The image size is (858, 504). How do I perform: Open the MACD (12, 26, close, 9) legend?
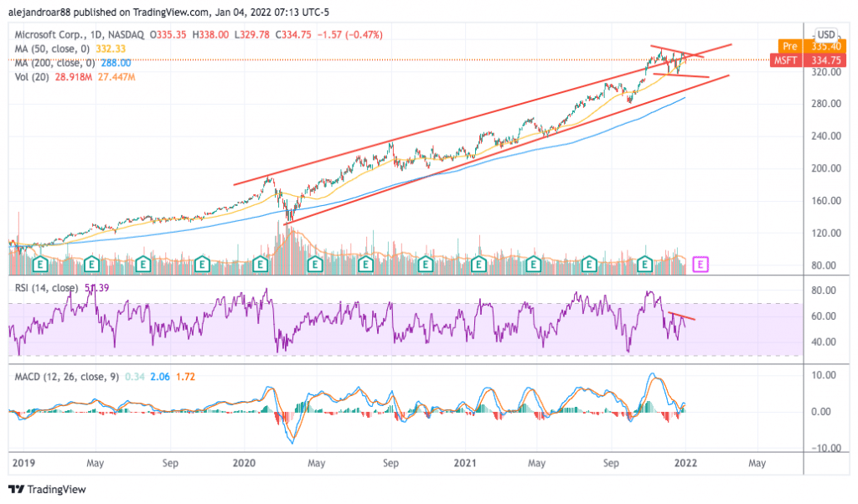pos(66,377)
